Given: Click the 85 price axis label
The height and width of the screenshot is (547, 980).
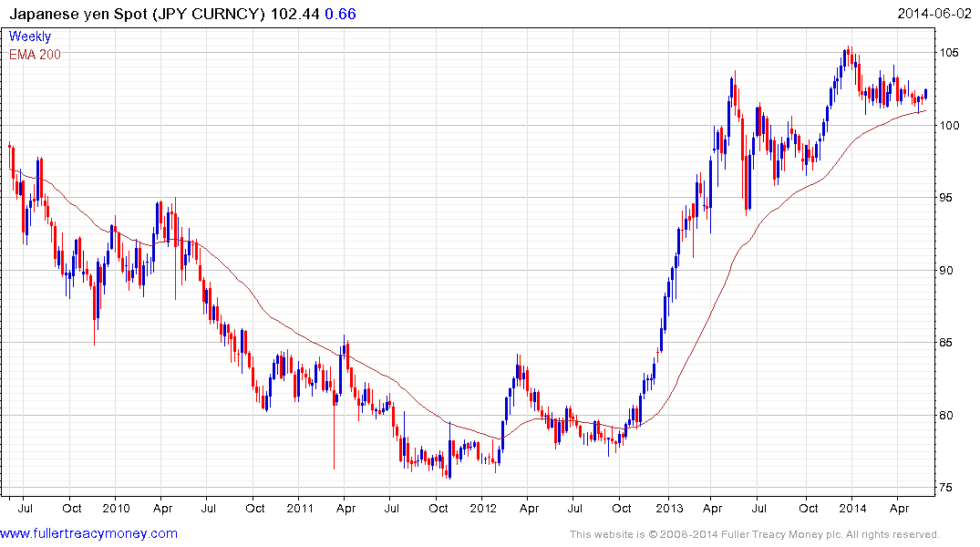Looking at the screenshot, I should [x=946, y=343].
